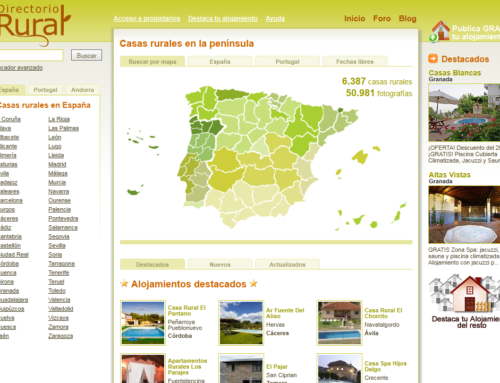Click the Mallorca island on the map
Viewport: 500px width, 383px height.
(x=360, y=157)
